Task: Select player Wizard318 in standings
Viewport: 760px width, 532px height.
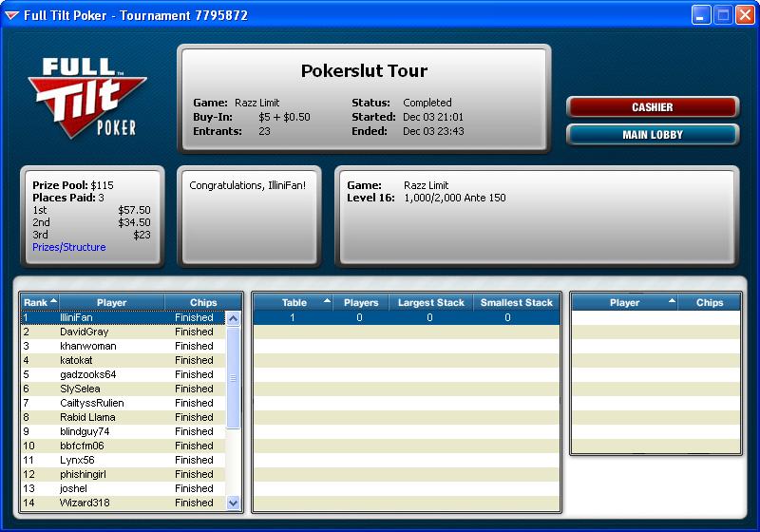Action: tap(123, 503)
